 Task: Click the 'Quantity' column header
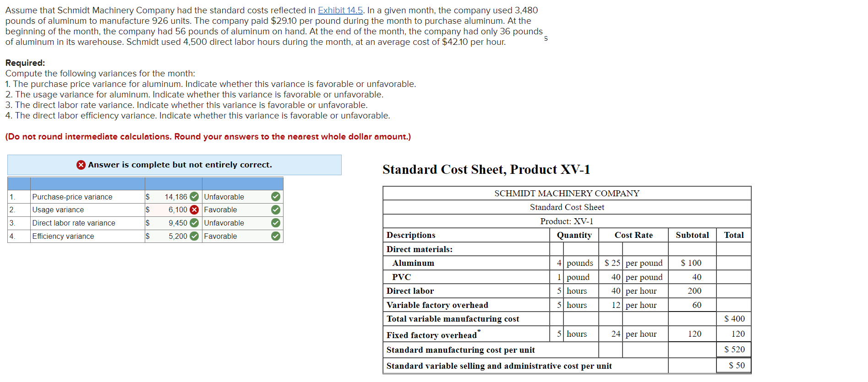tap(574, 235)
